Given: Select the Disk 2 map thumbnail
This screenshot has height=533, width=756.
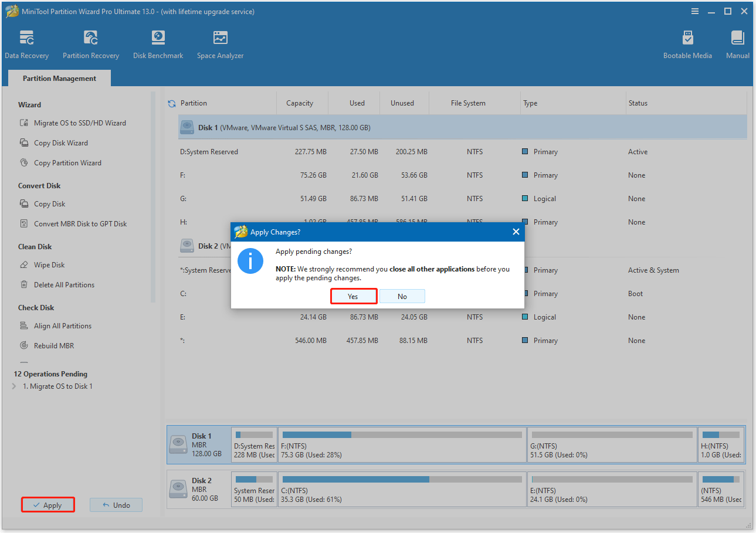Looking at the screenshot, I should pos(198,489).
